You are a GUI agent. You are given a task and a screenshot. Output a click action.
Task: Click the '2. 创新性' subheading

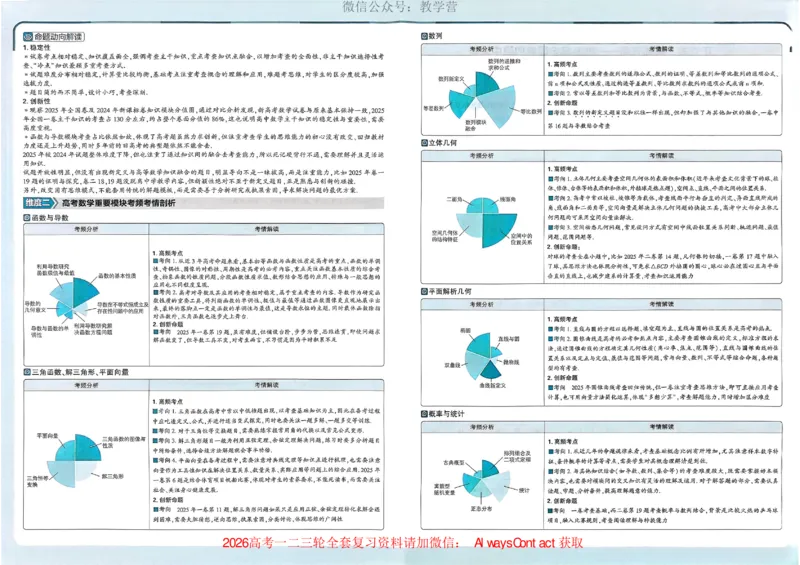(x=36, y=101)
